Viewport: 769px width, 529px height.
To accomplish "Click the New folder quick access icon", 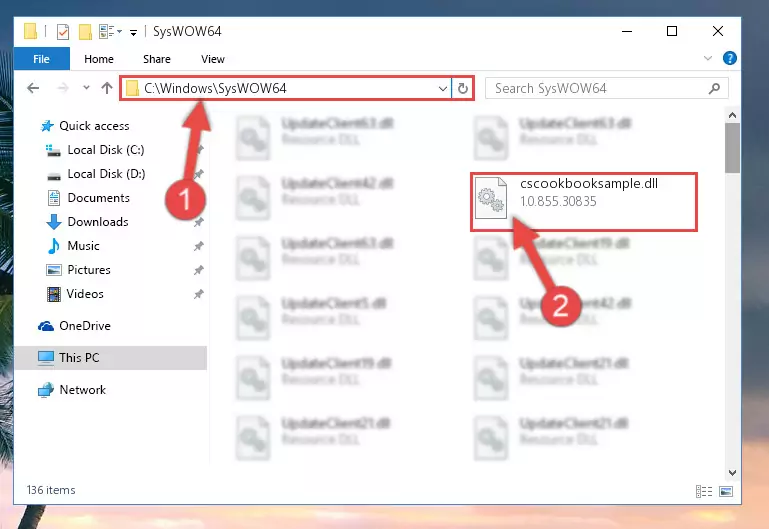I will point(85,32).
